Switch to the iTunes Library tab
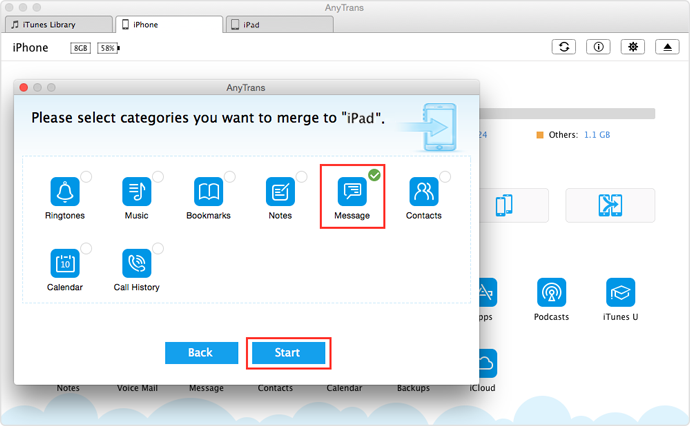690x426 pixels. click(x=59, y=25)
